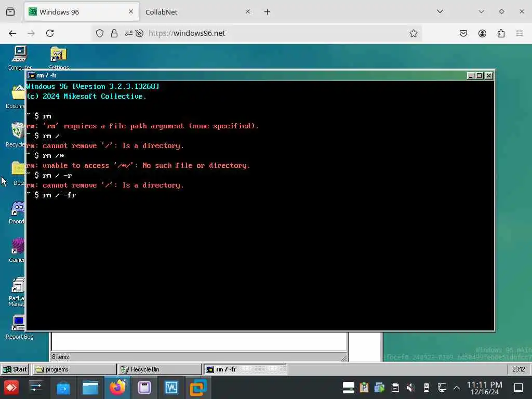
Task: Open the Firefox account icon
Action: point(482,33)
